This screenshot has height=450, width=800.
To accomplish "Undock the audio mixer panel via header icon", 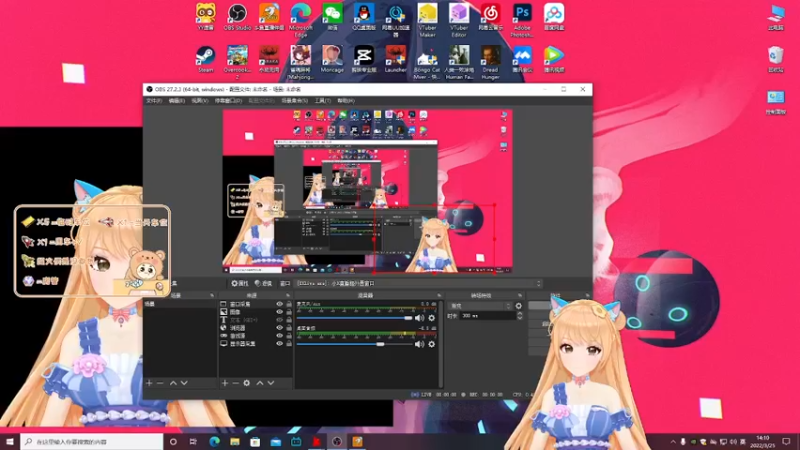I will 439,295.
